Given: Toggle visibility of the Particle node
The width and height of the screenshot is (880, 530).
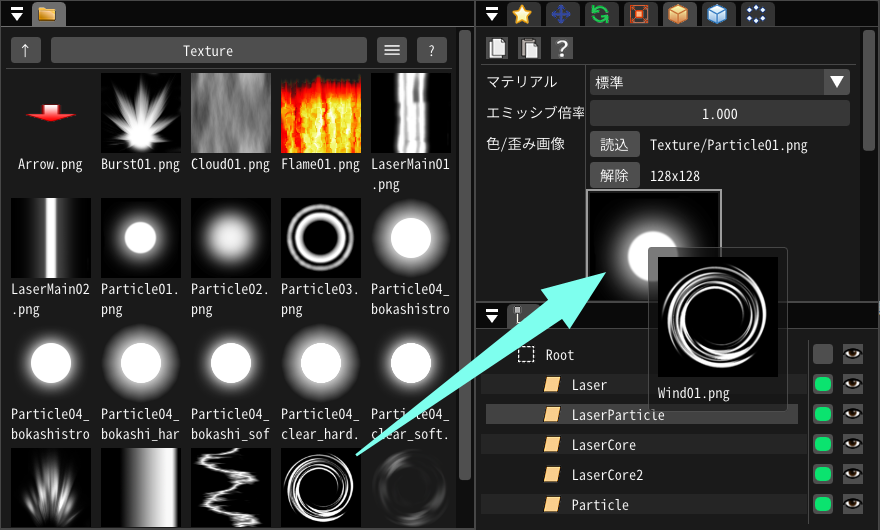Looking at the screenshot, I should (x=852, y=504).
